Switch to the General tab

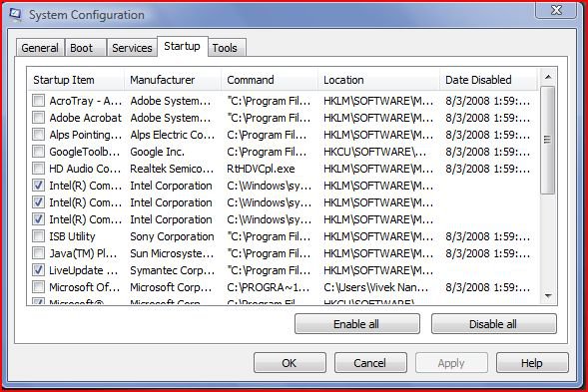coord(40,48)
